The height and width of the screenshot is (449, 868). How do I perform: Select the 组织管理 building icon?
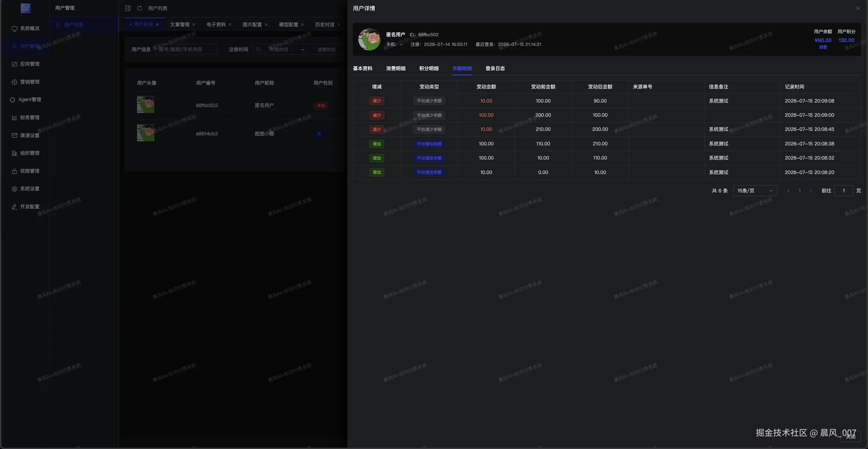[14, 153]
